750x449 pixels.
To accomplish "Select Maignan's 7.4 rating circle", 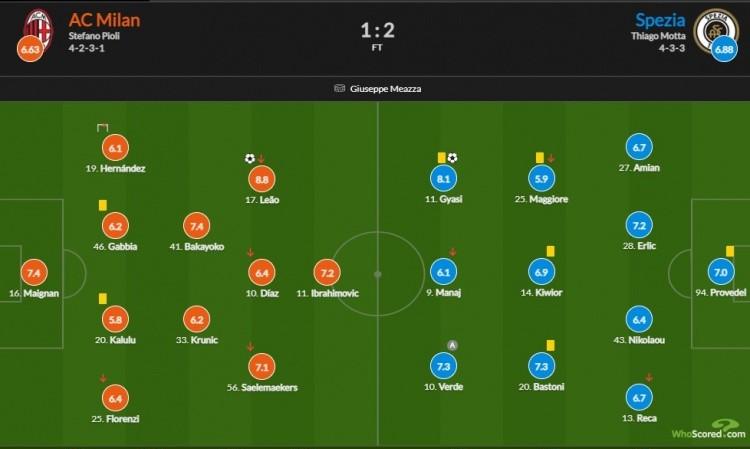I will pyautogui.click(x=34, y=273).
